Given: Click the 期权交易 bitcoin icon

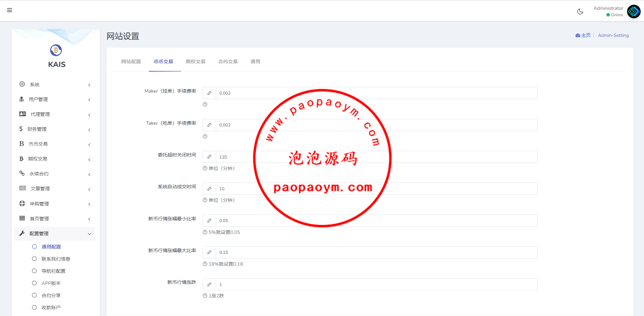Looking at the screenshot, I should tap(21, 159).
